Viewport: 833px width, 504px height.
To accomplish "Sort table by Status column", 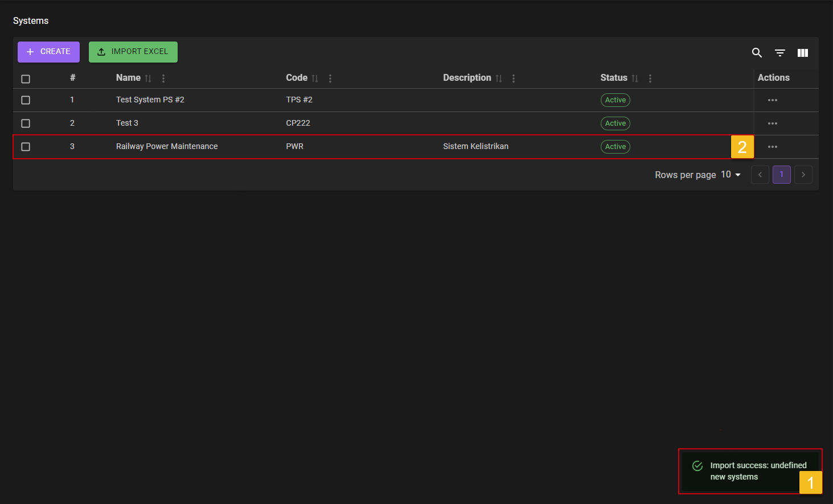I will [x=635, y=79].
